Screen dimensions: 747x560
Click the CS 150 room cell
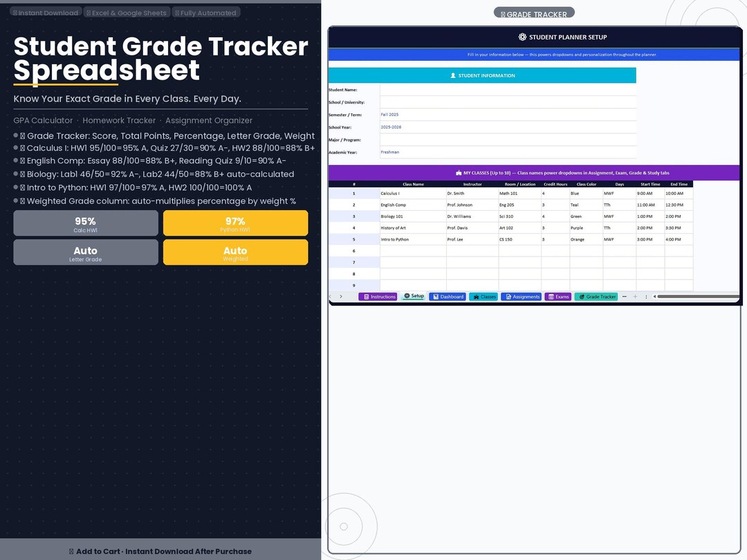[x=519, y=239]
